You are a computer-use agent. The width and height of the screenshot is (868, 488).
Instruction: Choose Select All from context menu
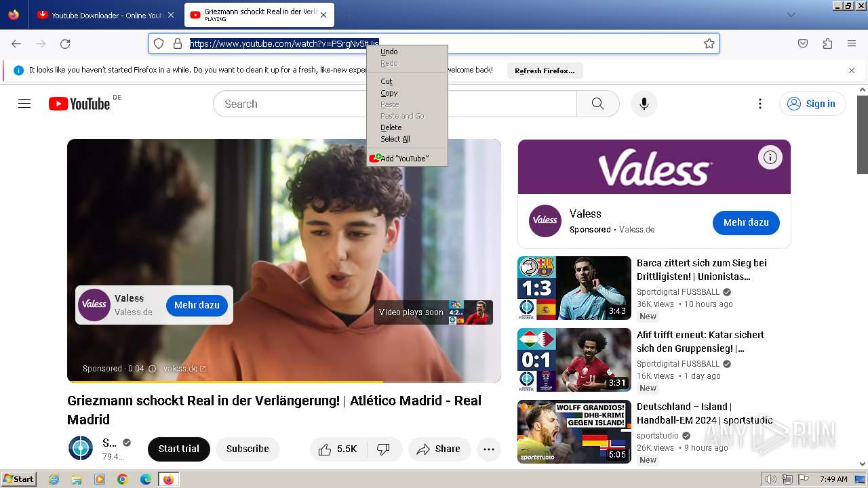[x=407, y=139]
